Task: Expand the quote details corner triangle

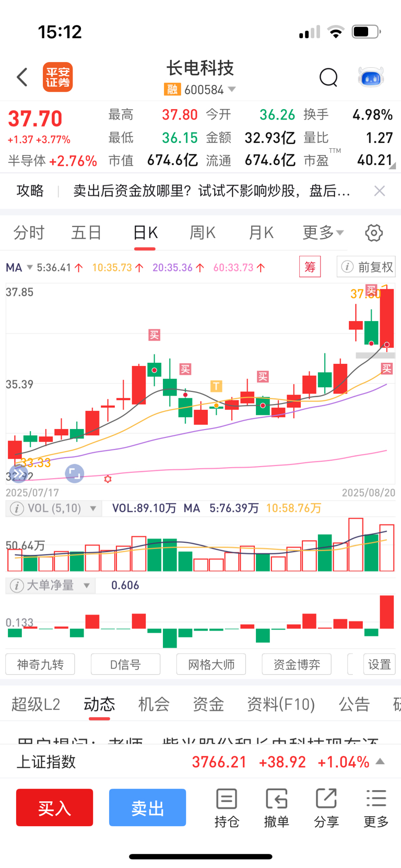Action: (392, 165)
